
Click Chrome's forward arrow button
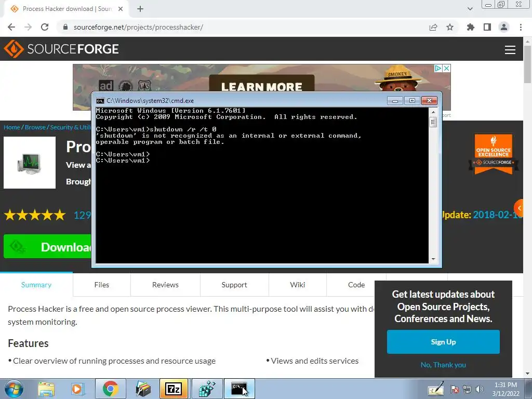28,27
